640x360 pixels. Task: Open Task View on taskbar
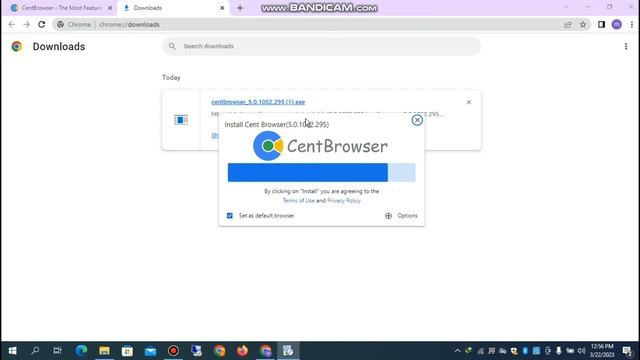point(58,351)
